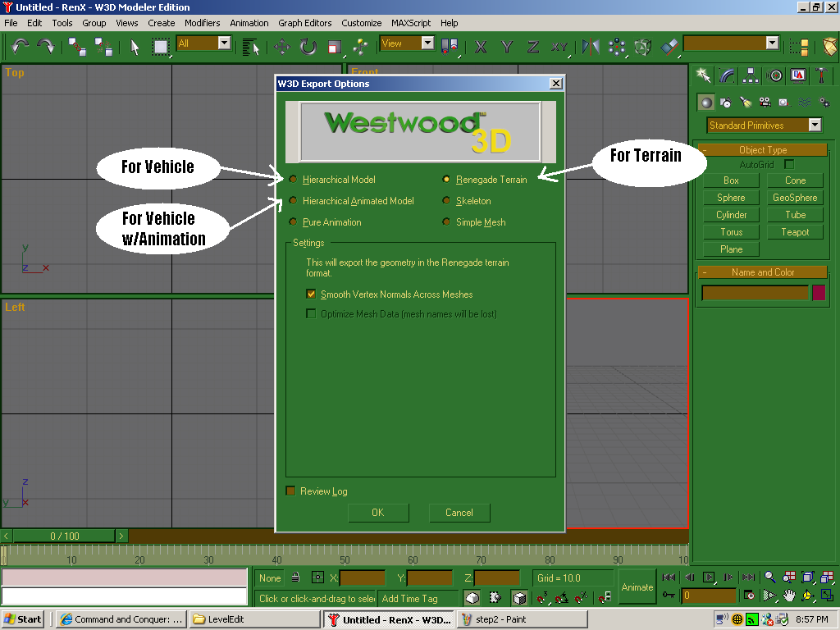The width and height of the screenshot is (840, 630).
Task: Open the Modifiers menu
Action: [202, 23]
